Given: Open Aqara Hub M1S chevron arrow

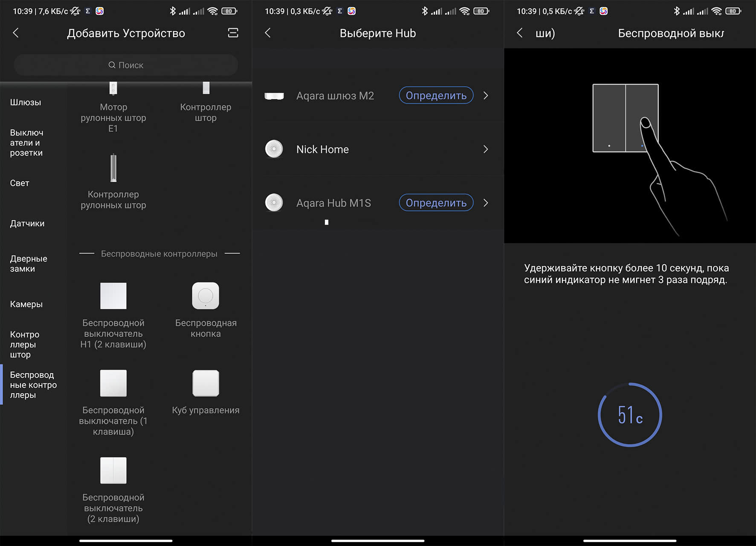Looking at the screenshot, I should (x=486, y=203).
